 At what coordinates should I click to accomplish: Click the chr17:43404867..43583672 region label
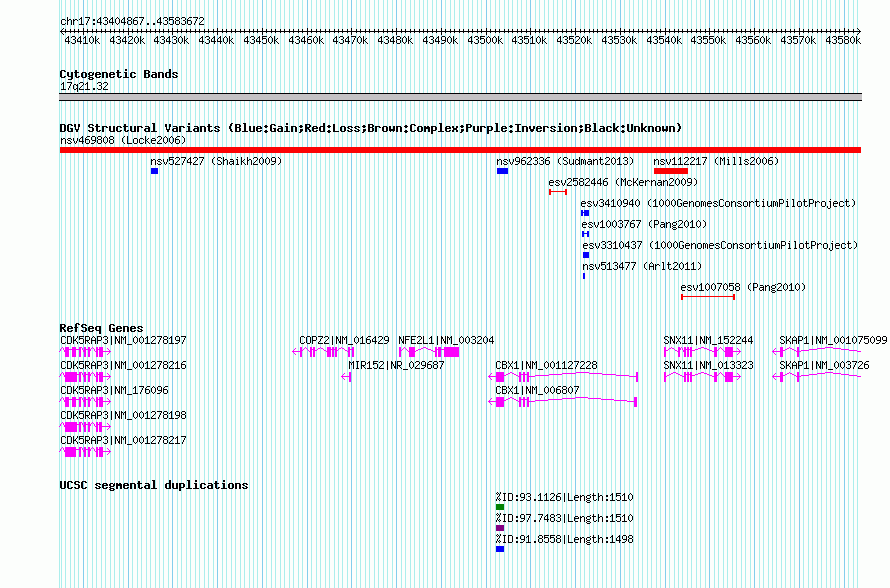point(132,22)
